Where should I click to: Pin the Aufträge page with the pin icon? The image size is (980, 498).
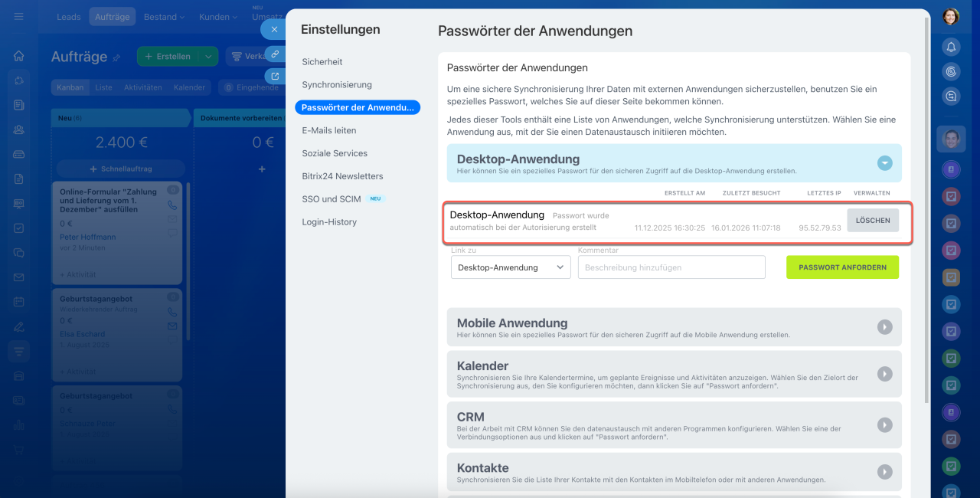pos(117,57)
